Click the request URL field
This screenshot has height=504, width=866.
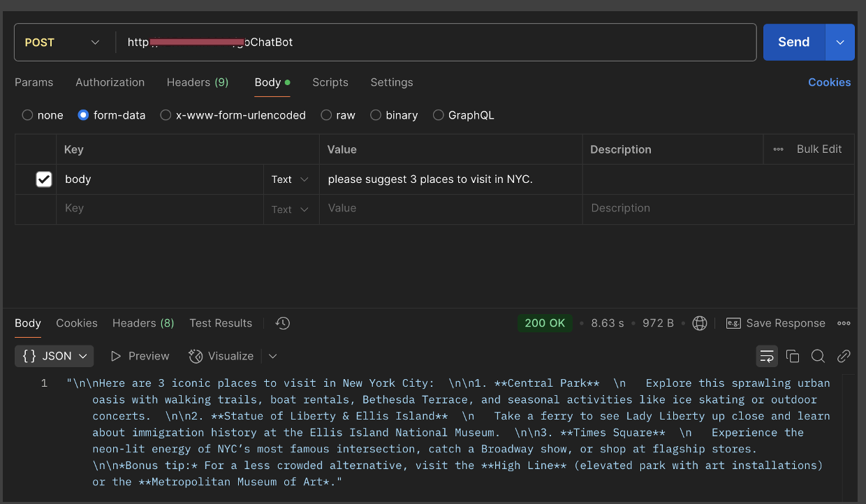pyautogui.click(x=438, y=43)
